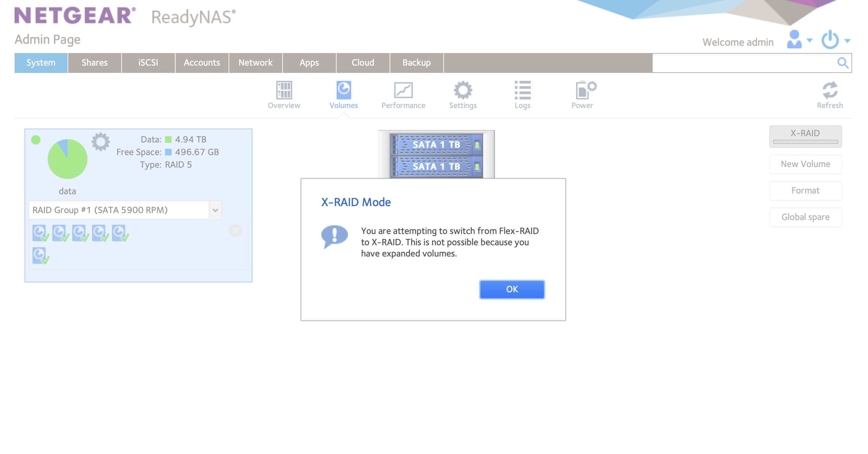Screen dimensions: 868x454
Task: Select the disk icon on the second row
Action: (40, 255)
